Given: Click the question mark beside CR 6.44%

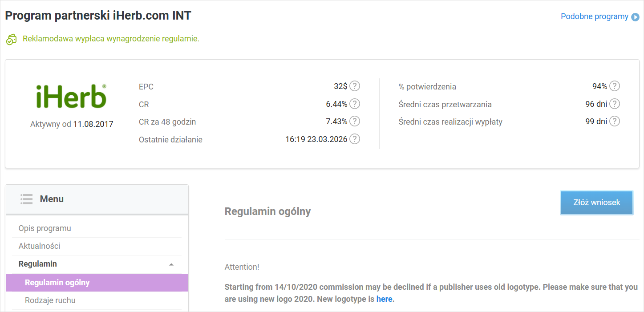Looking at the screenshot, I should (x=354, y=104).
